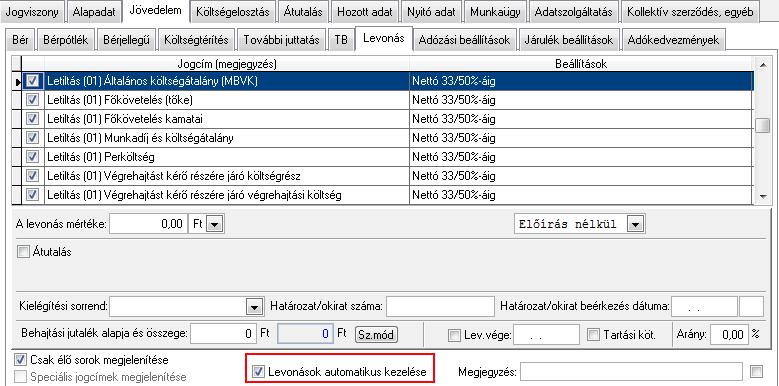Viewport: 779px width, 386px height.
Task: Click the A levonás mértéke amount field
Action: click(x=149, y=224)
